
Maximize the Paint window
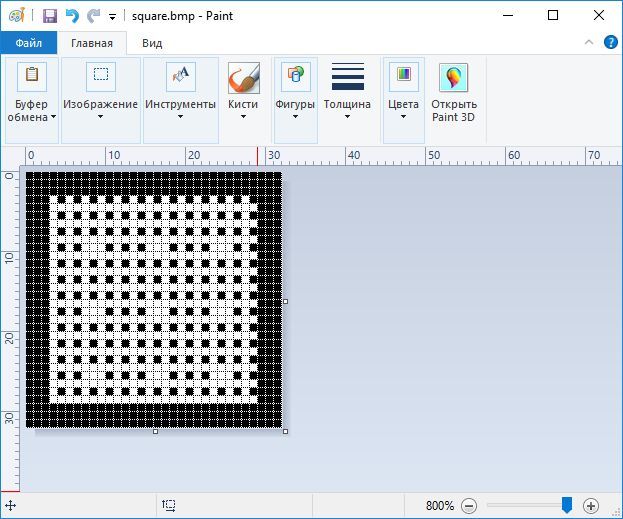tap(553, 15)
